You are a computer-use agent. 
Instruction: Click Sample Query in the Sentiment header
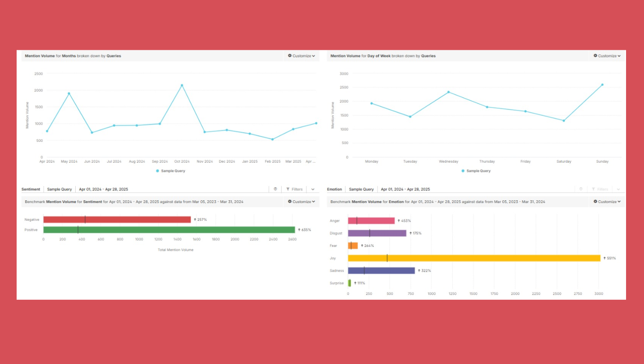59,189
